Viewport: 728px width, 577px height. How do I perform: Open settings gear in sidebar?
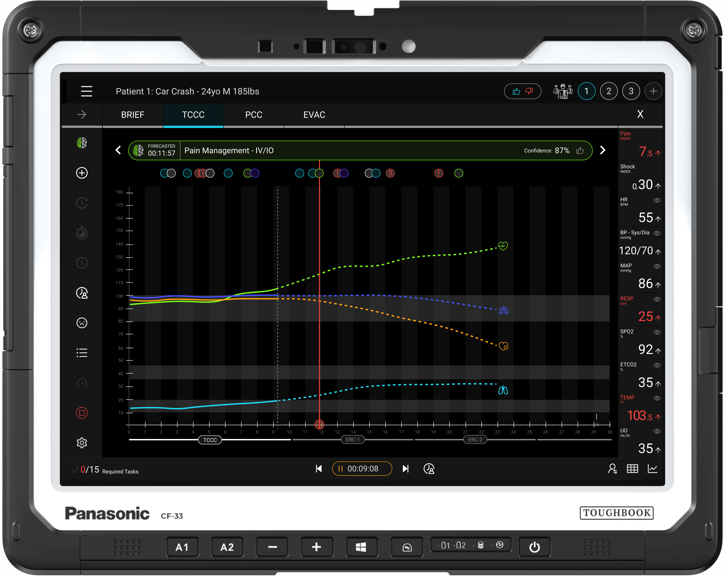pyautogui.click(x=82, y=443)
